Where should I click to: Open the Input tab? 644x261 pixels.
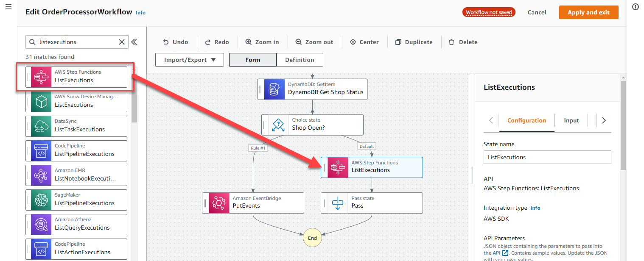point(571,120)
